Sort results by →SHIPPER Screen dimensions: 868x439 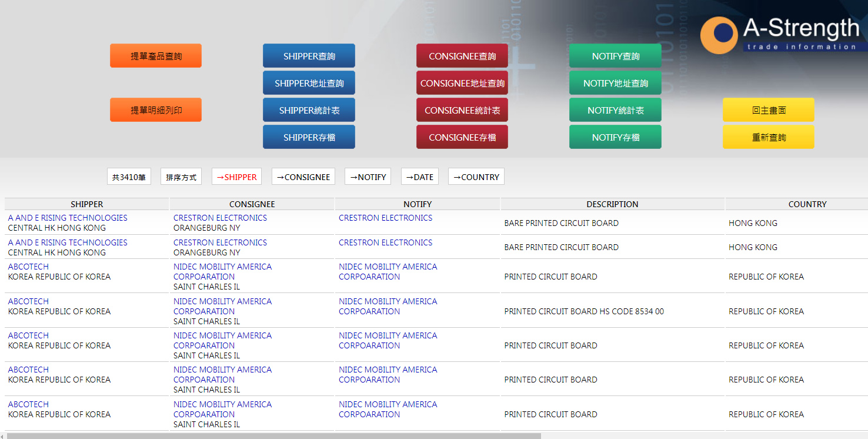236,177
